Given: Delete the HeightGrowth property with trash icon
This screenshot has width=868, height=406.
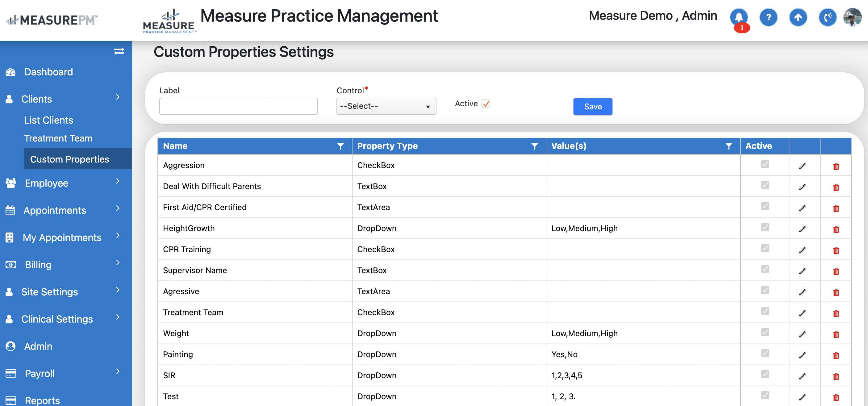Looking at the screenshot, I should tap(836, 229).
